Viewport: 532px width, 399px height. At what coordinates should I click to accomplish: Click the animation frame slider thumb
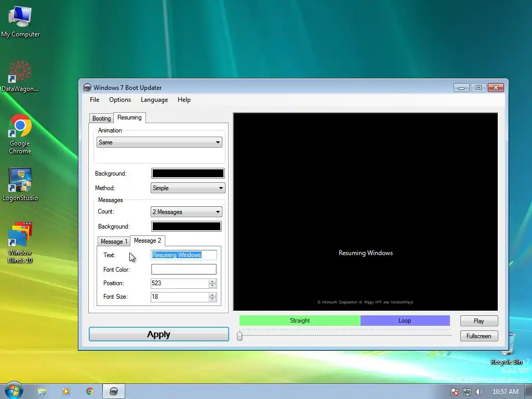[240, 336]
